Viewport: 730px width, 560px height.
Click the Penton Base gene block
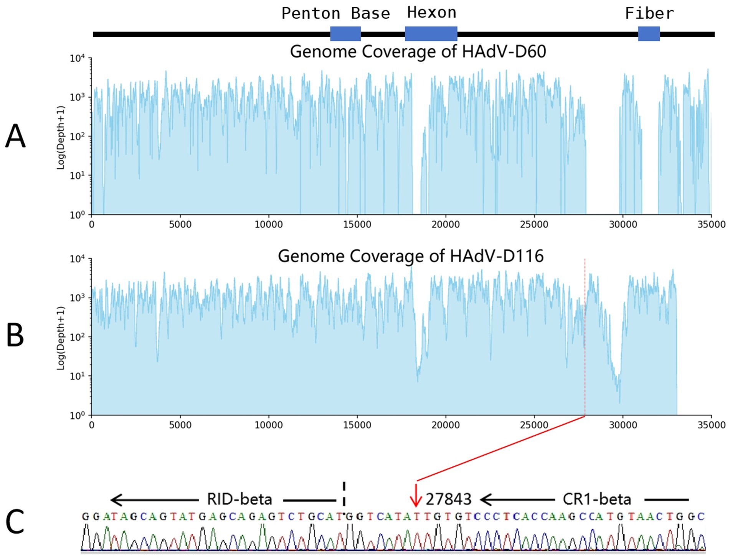pos(345,34)
